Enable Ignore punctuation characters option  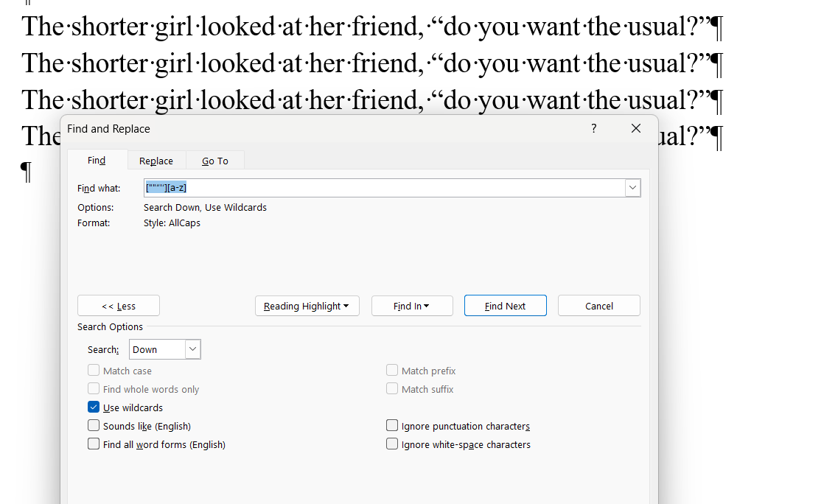click(392, 425)
